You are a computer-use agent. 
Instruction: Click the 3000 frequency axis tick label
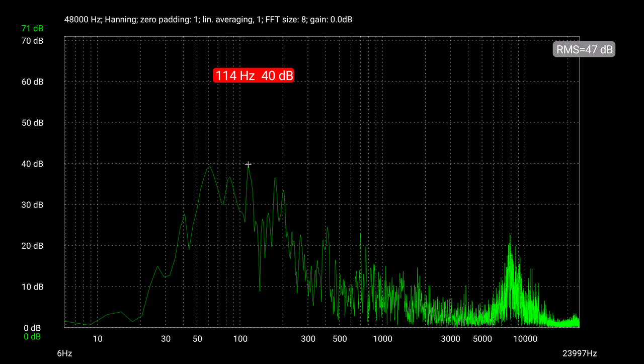[x=450, y=339]
